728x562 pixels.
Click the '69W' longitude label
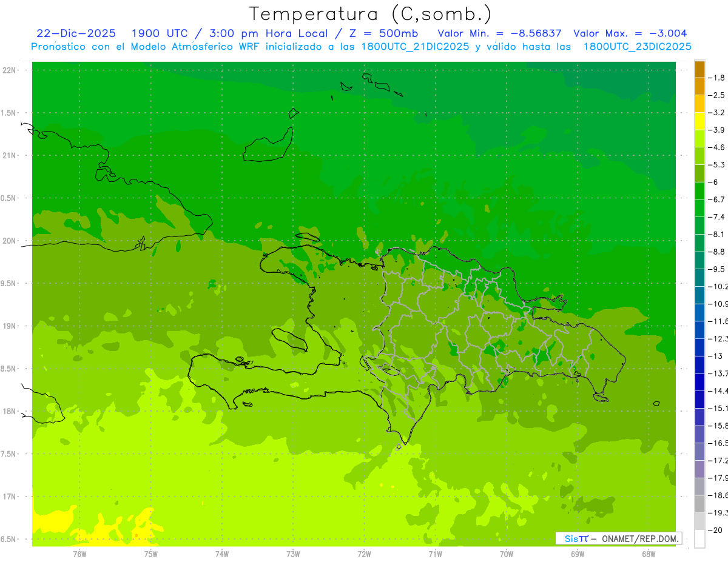[x=577, y=554]
